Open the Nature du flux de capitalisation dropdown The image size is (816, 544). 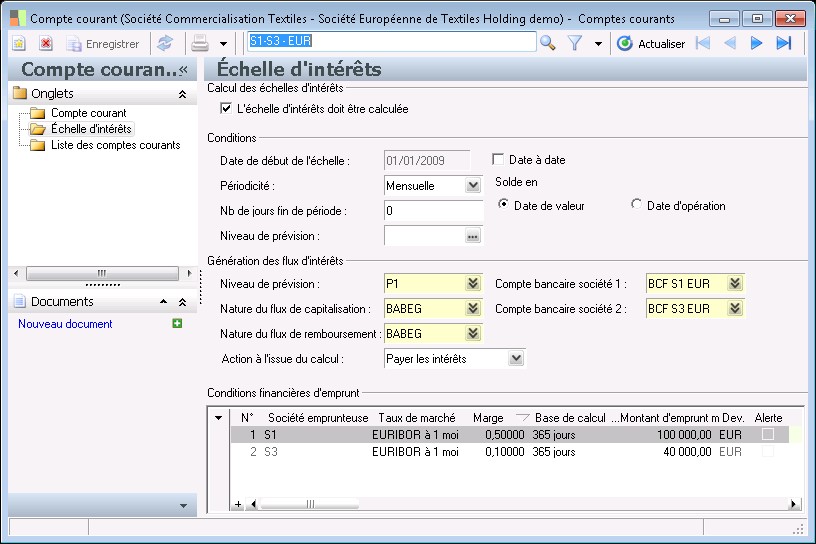click(x=473, y=308)
